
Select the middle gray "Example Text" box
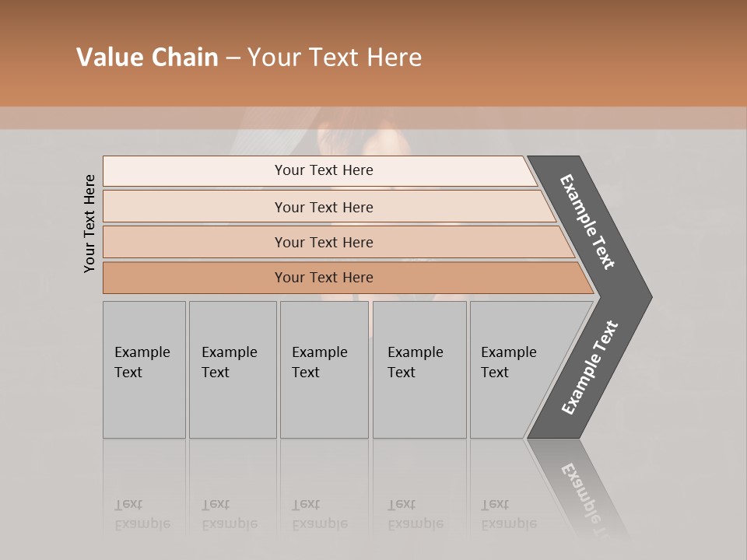point(324,369)
